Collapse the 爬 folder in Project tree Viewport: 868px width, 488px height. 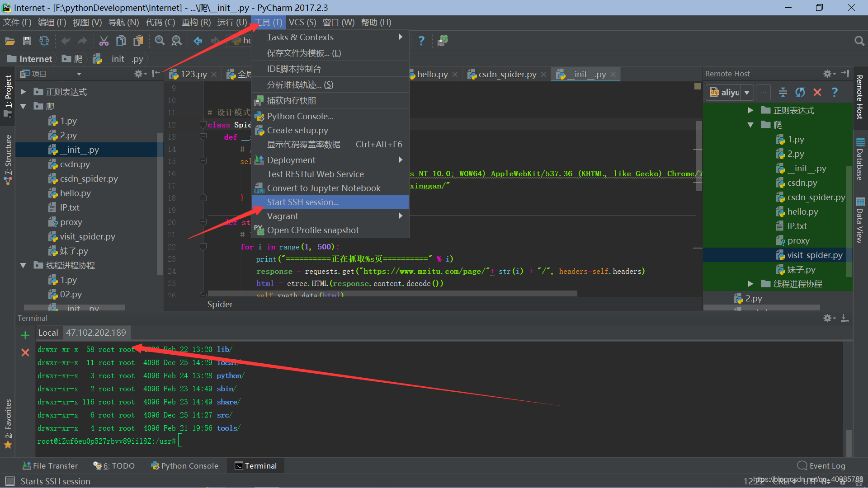(23, 106)
